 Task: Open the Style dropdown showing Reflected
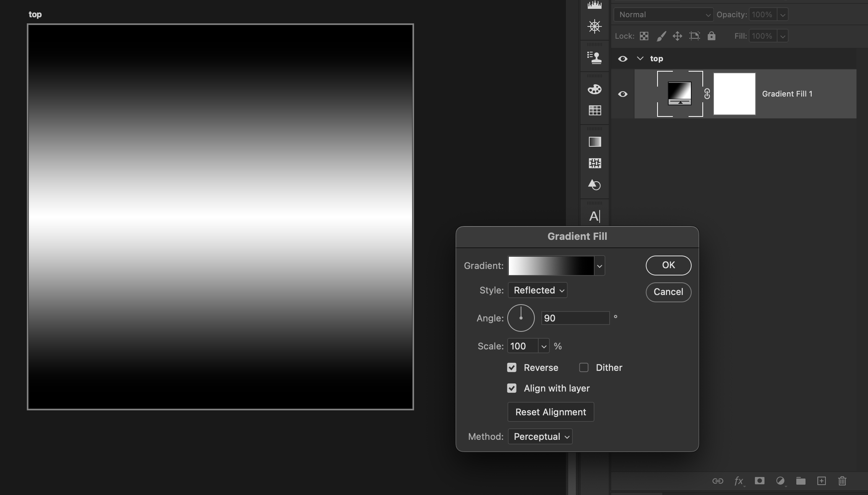[537, 290]
